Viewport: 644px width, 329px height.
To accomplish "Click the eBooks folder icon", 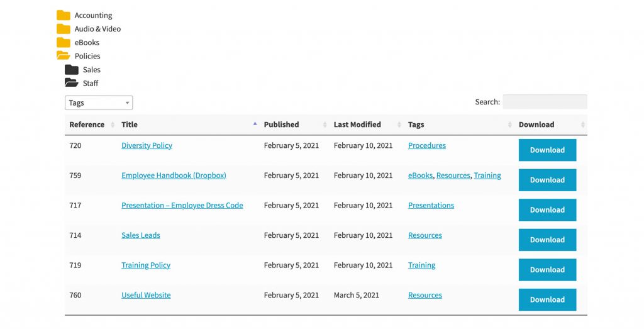I will pyautogui.click(x=64, y=43).
